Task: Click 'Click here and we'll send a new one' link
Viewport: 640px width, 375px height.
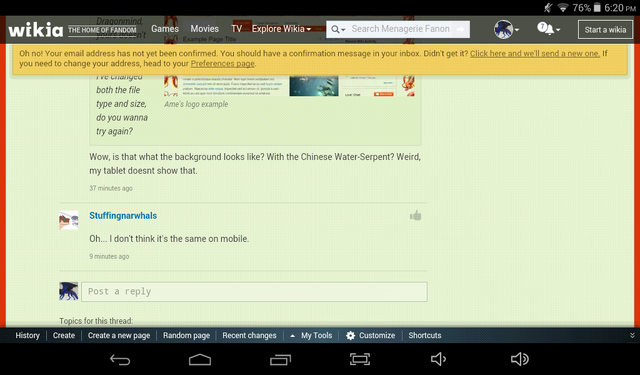Action: click(535, 53)
